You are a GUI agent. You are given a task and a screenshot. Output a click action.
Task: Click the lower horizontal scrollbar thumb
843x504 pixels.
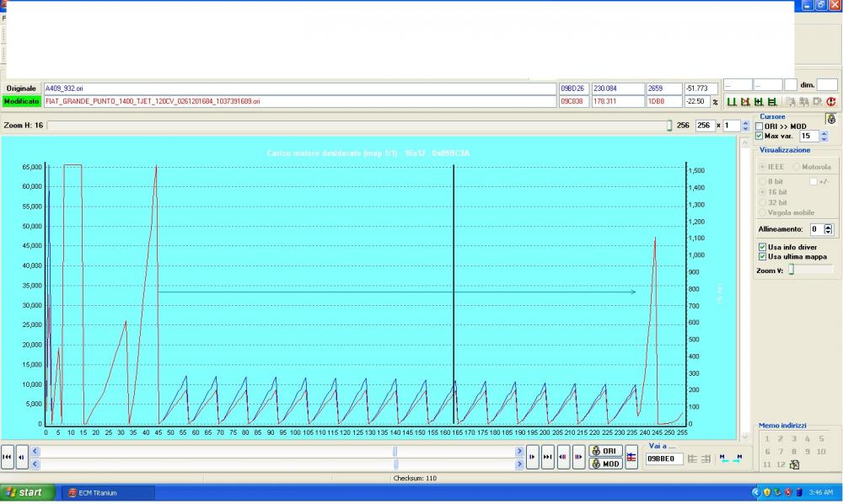click(396, 464)
